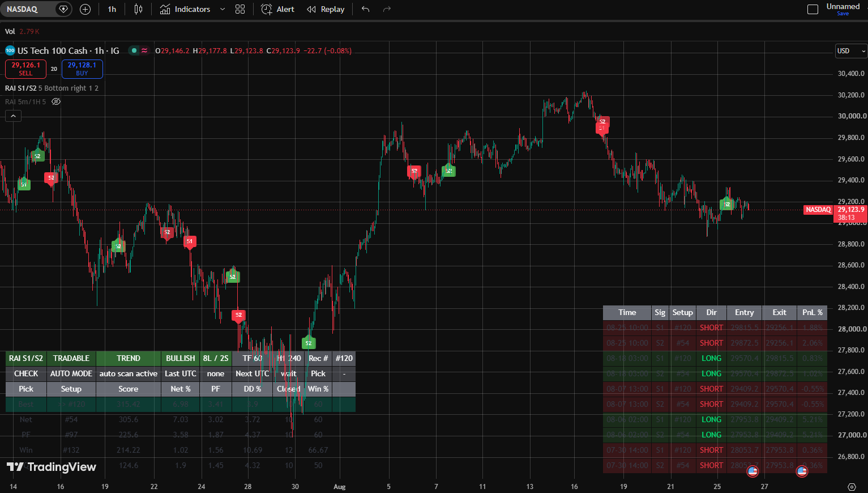This screenshot has height=493, width=868.
Task: Click the BULLISH trend cell
Action: [x=181, y=359]
